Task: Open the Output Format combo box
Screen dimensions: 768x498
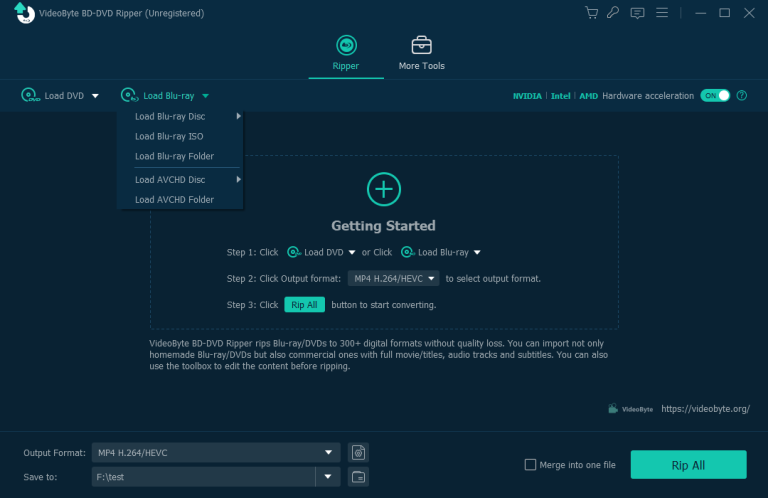Action: (216, 452)
